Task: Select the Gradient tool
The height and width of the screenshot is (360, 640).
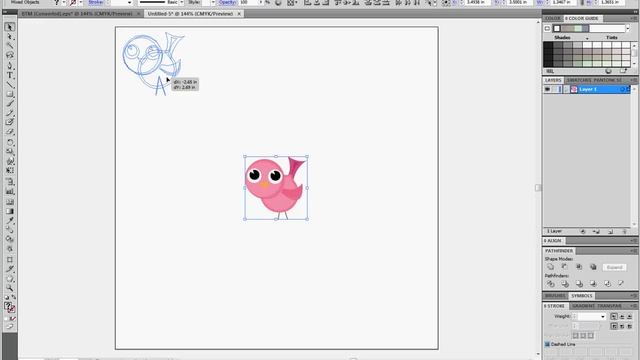Action: coord(10,211)
